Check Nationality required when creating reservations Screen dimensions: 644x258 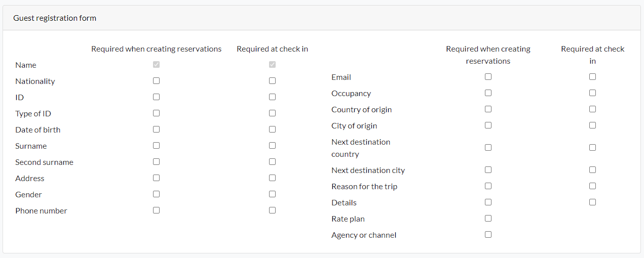click(156, 80)
